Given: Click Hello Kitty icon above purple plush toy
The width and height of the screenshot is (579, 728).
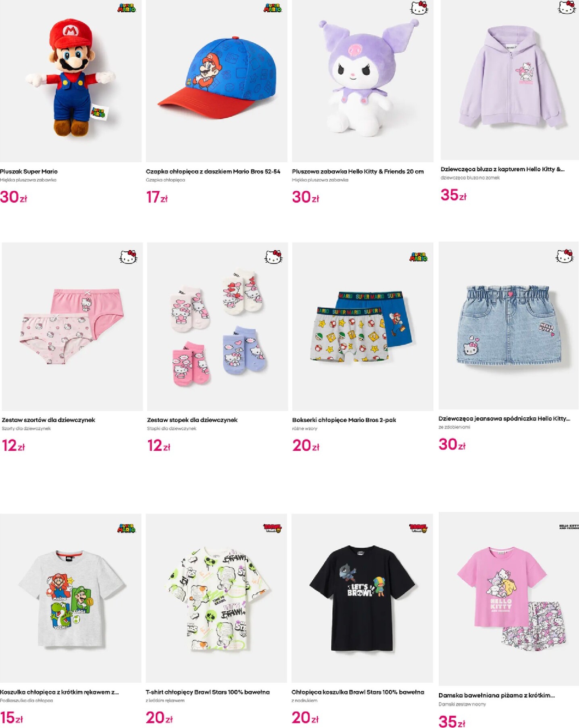Looking at the screenshot, I should coord(419,8).
